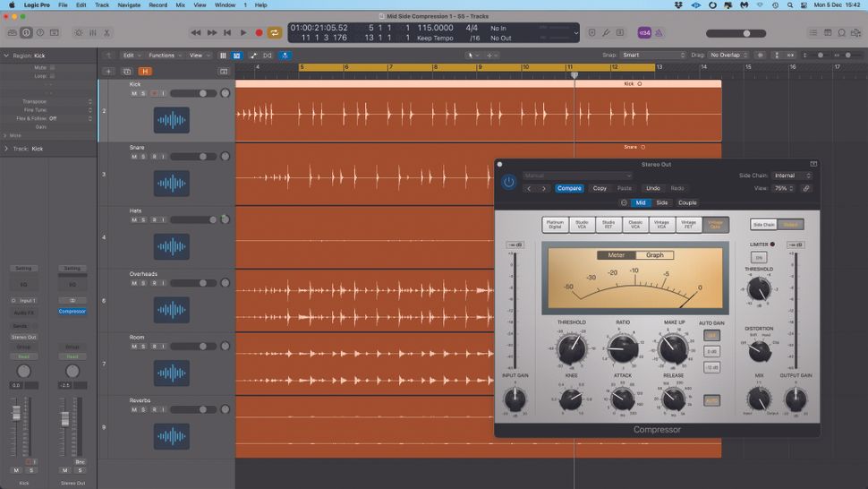Mute the Snare track
This screenshot has width=868, height=489.
tap(134, 157)
